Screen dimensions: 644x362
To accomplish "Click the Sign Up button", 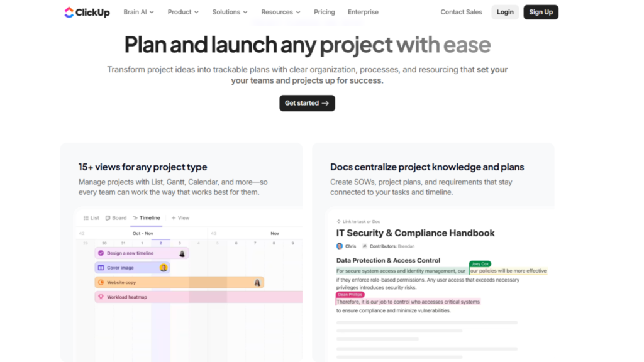I will click(x=541, y=12).
